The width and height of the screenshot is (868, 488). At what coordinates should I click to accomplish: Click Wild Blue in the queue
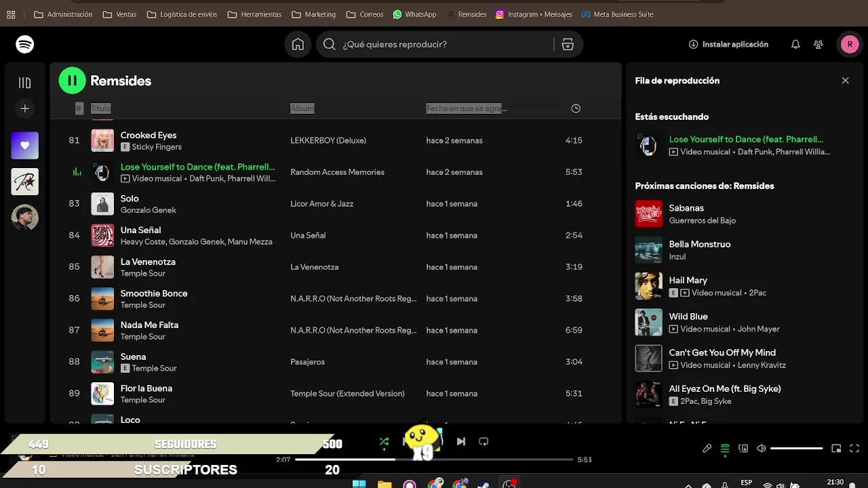[688, 317]
